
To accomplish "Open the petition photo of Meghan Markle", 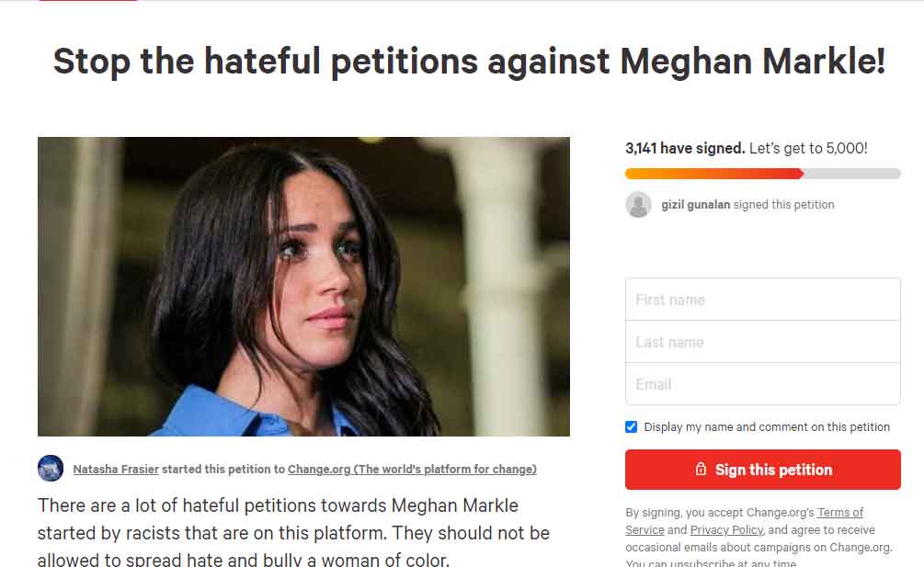I will click(x=303, y=287).
